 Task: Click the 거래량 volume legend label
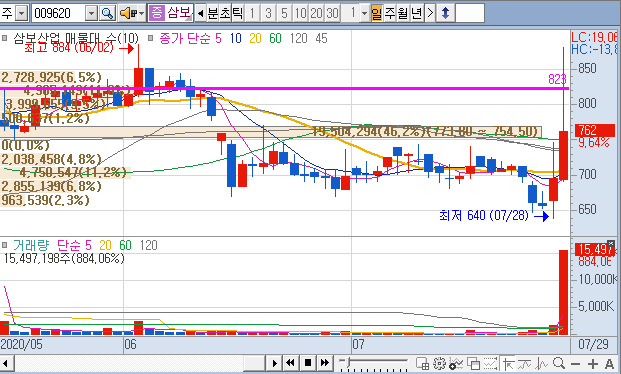point(31,245)
